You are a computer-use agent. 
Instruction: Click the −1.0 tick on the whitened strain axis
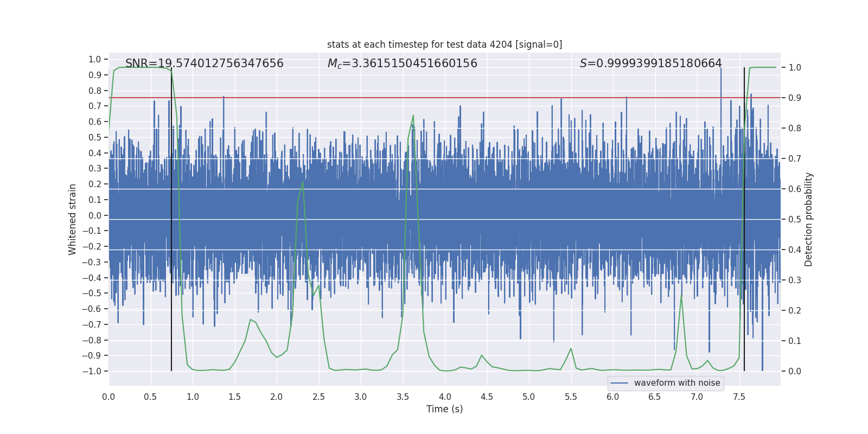point(92,372)
